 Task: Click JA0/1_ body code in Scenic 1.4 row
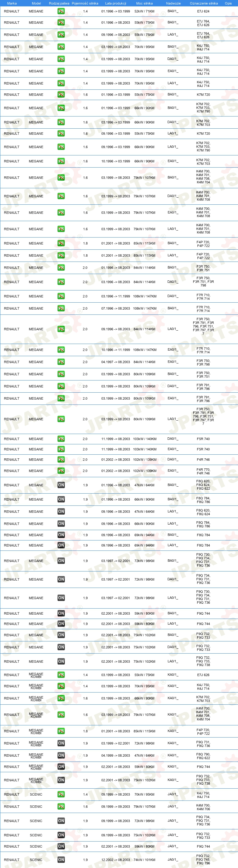173,794
